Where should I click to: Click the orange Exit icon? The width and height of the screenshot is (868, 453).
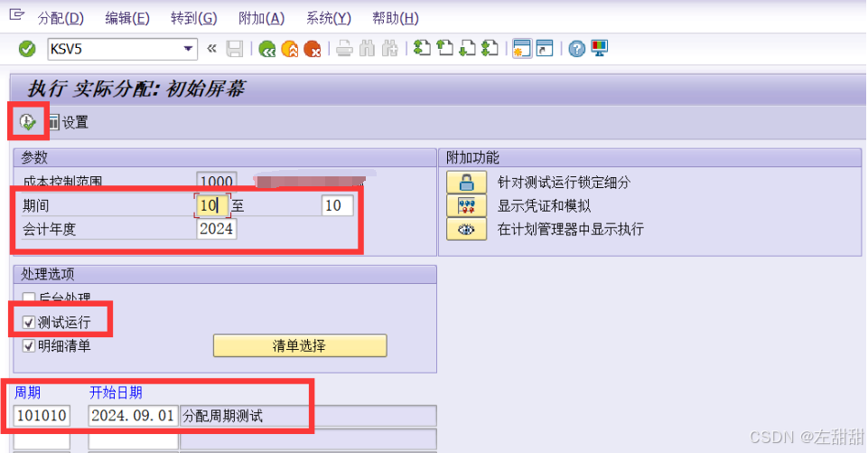coord(290,49)
